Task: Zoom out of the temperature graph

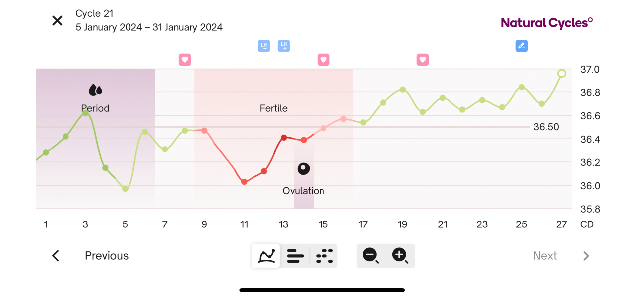Action: point(371,256)
